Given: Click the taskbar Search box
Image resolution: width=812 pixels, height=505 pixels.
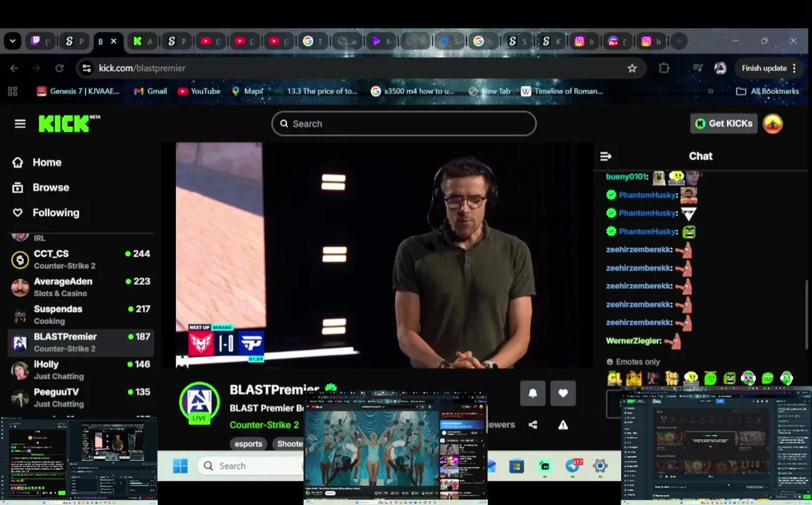Looking at the screenshot, I should click(x=251, y=466).
